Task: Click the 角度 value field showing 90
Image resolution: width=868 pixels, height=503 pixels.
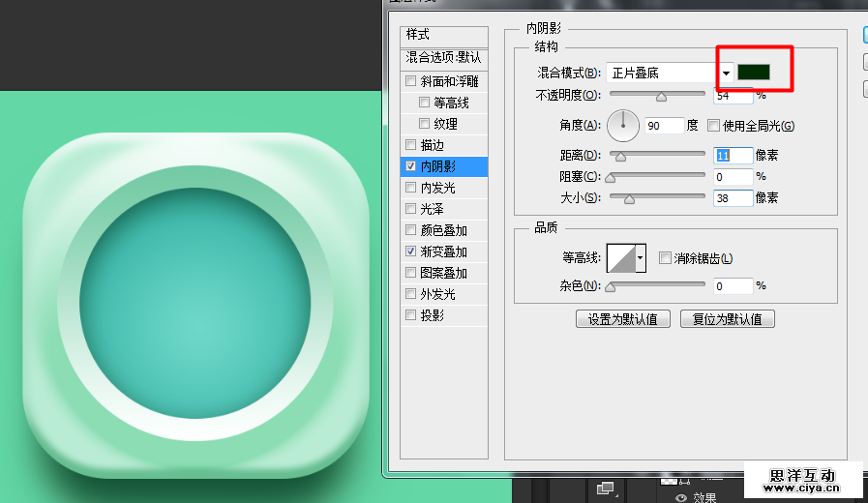Action: pyautogui.click(x=664, y=126)
